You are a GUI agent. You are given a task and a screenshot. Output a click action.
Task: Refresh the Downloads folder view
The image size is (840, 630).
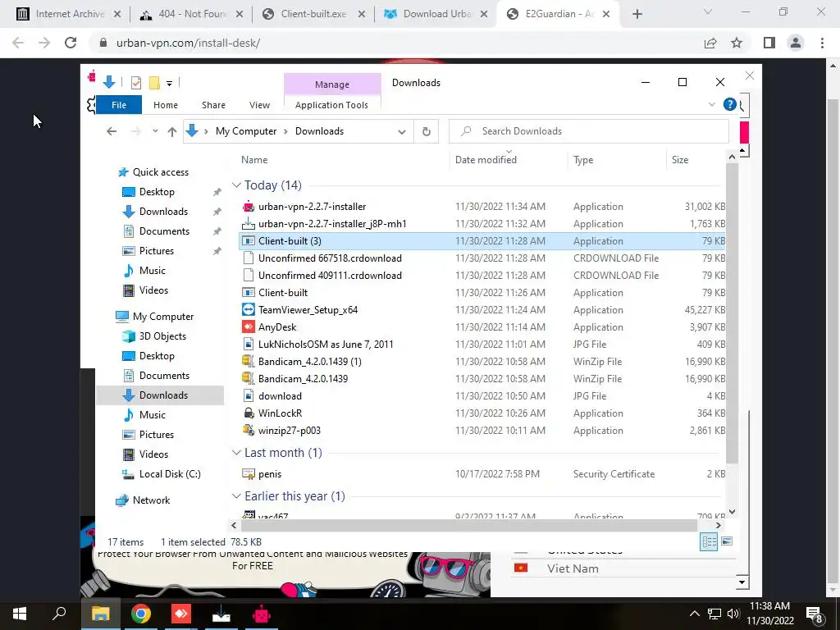click(427, 131)
